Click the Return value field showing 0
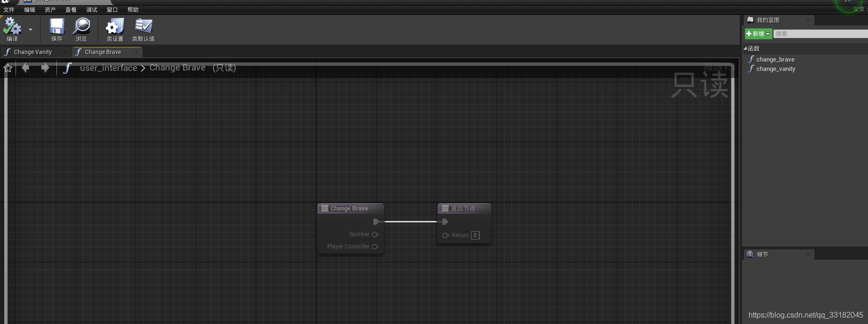The height and width of the screenshot is (324, 868). point(475,235)
